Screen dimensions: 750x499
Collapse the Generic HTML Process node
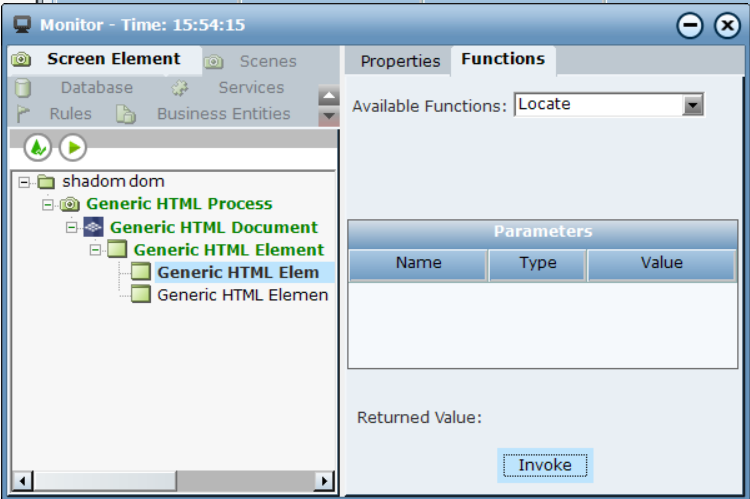(x=48, y=204)
